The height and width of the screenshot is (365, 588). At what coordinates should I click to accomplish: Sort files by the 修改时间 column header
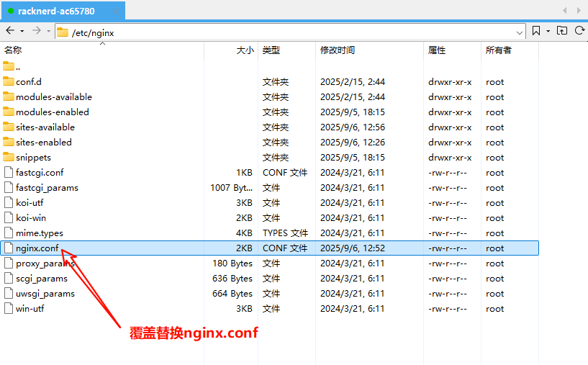(x=337, y=50)
